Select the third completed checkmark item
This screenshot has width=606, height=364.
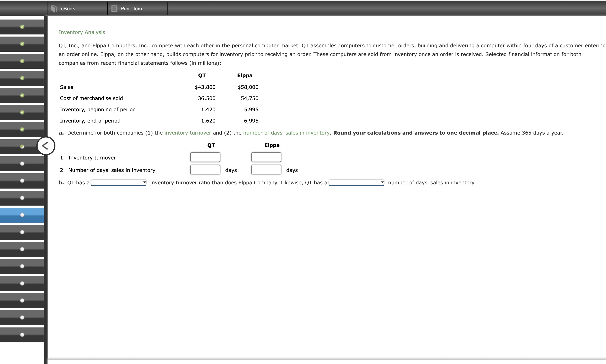[x=22, y=61]
